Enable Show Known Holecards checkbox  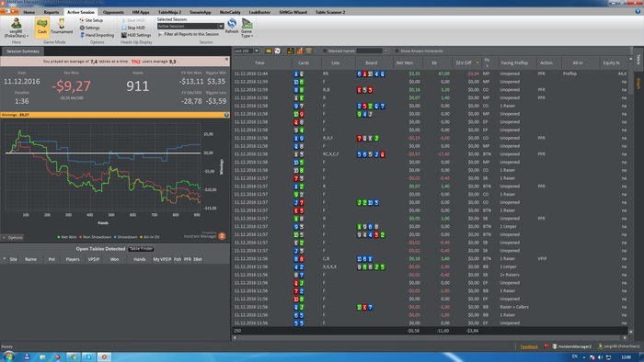(x=397, y=51)
